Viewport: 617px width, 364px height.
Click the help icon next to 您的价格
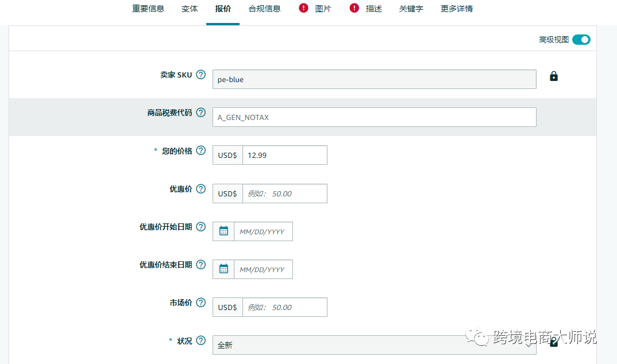pos(200,150)
